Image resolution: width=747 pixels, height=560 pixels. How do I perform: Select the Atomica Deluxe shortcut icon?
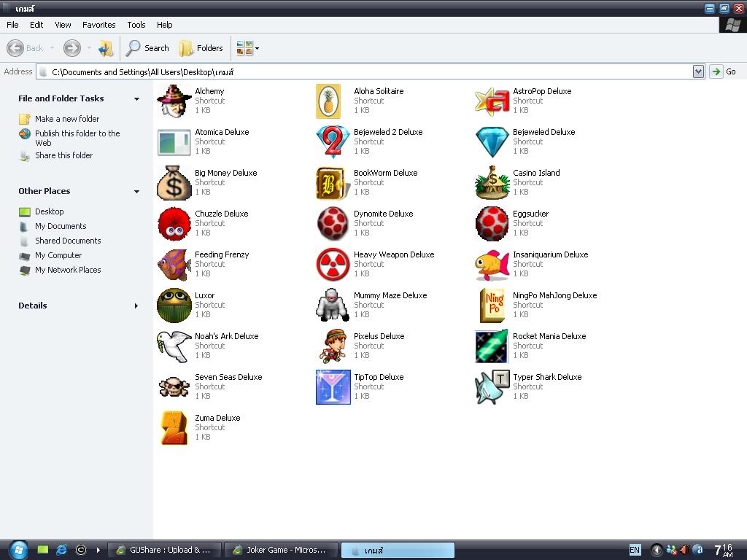pos(174,142)
